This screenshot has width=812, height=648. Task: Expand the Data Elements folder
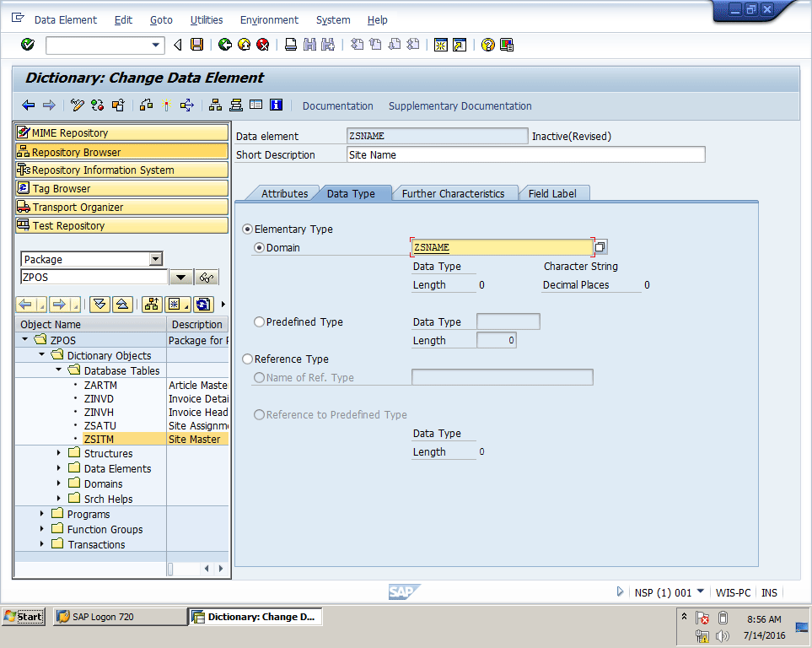[59, 469]
